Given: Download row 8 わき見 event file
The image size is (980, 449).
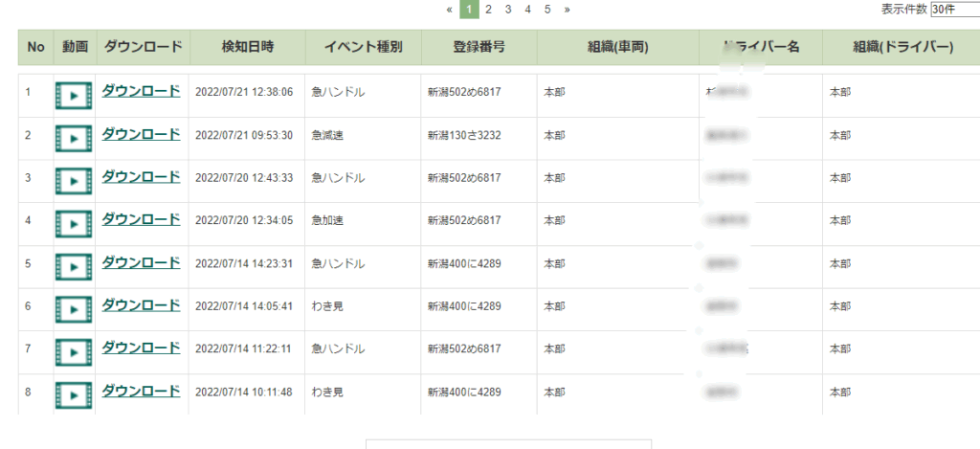Looking at the screenshot, I should click(141, 391).
